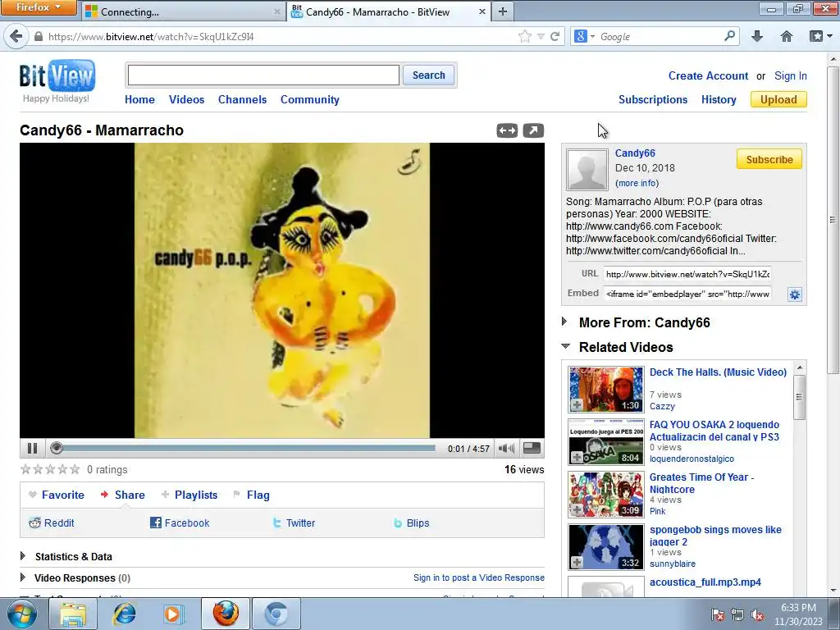Open Internet Explorer from the taskbar
Viewport: 840px width, 630px height.
point(125,614)
